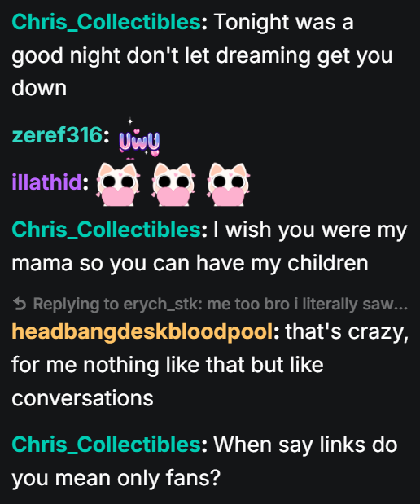Open illathid's user profile card
420x504 pixels.
coord(46,182)
